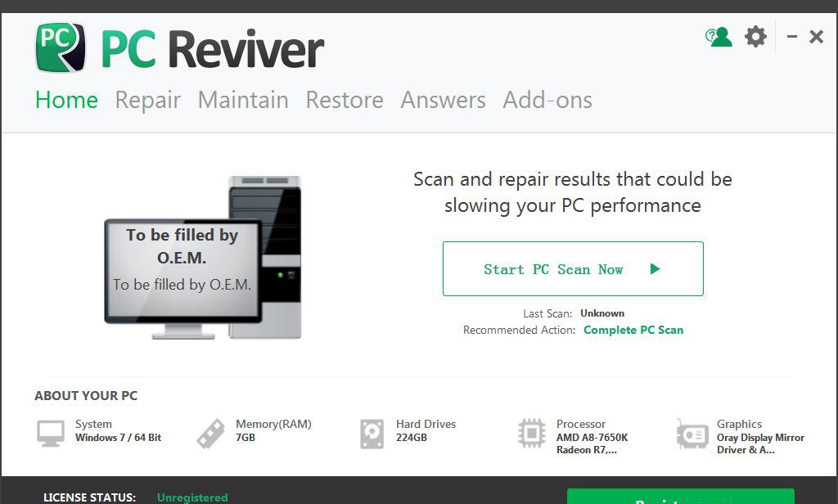Viewport: 838px width, 504px height.
Task: Open the Repair tab
Action: click(x=148, y=101)
